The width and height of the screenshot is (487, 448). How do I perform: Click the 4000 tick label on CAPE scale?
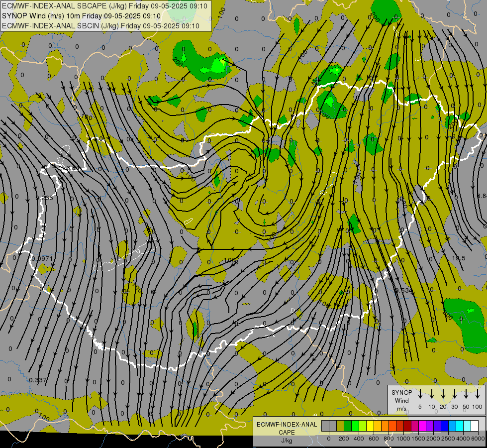click(463, 439)
